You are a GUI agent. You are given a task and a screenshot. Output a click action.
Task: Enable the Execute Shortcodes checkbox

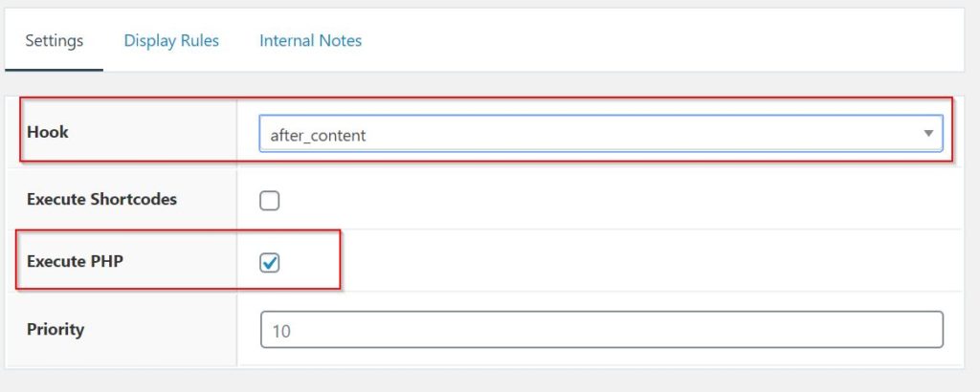pos(269,201)
